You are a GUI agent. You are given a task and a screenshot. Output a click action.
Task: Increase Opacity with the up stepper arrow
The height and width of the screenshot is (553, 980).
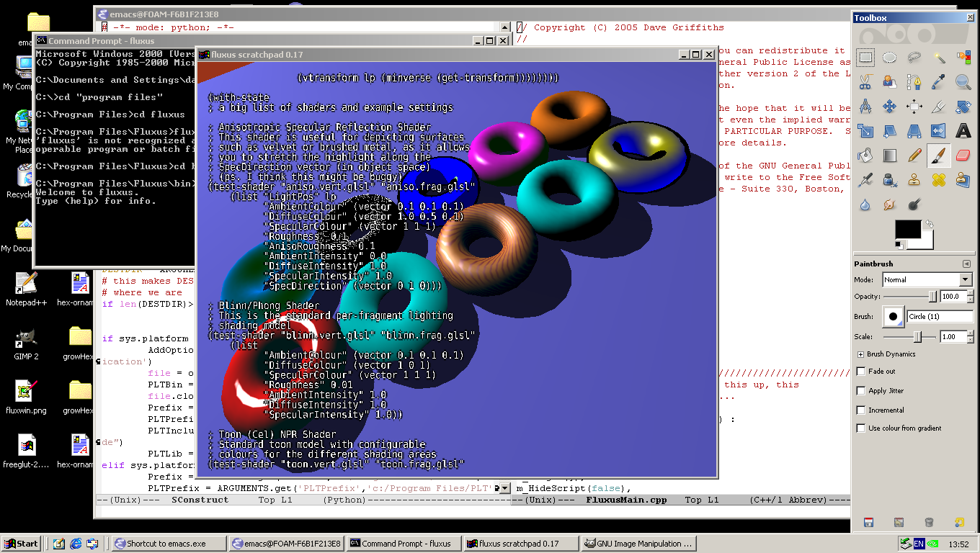pos(970,294)
